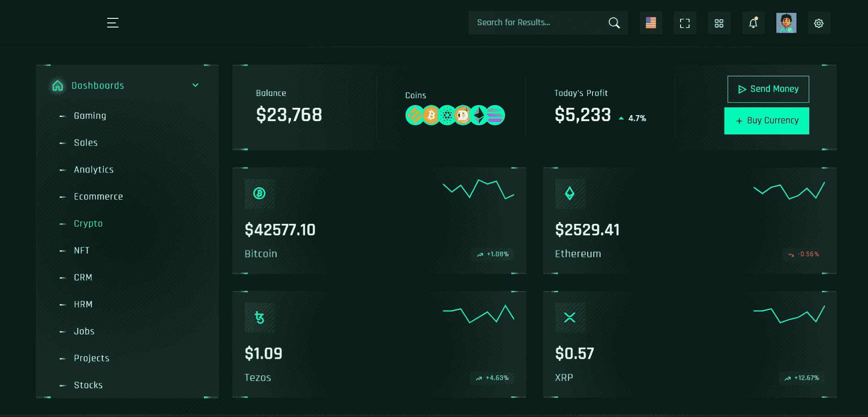Click the XRP card icon
This screenshot has height=417, width=868.
[x=570, y=317]
